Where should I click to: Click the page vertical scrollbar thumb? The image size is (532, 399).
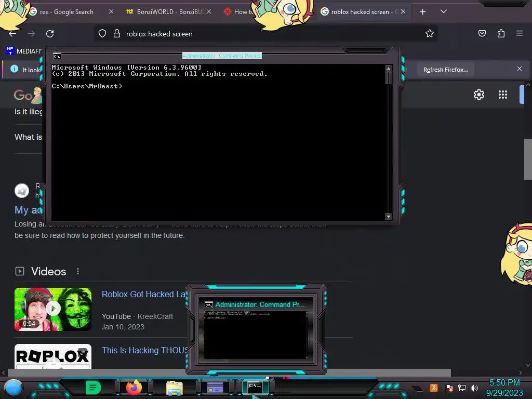(x=528, y=159)
